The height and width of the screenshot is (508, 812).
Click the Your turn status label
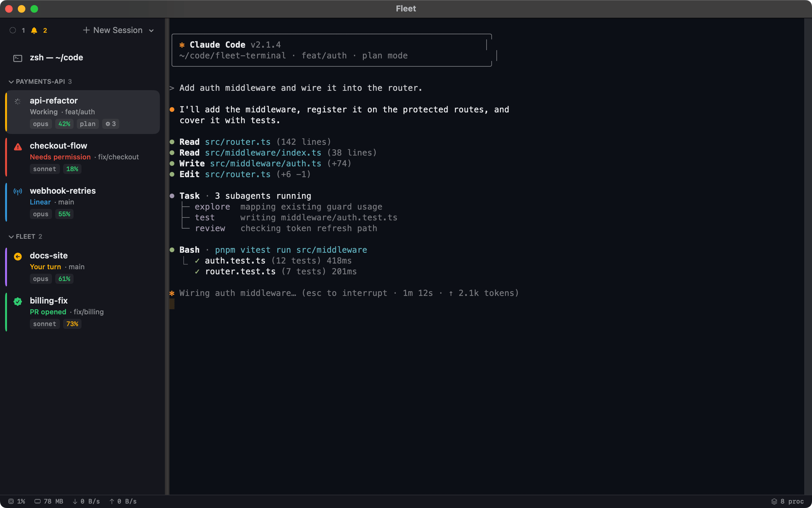(45, 267)
